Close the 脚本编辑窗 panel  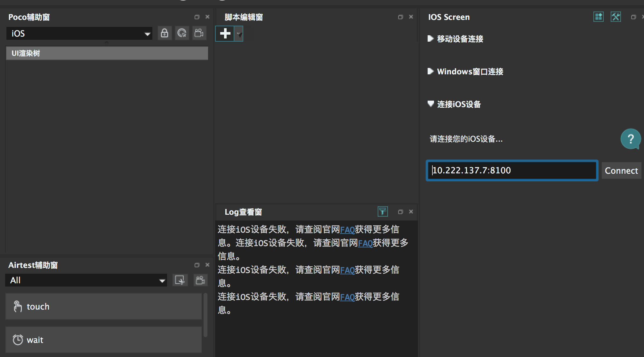click(411, 17)
